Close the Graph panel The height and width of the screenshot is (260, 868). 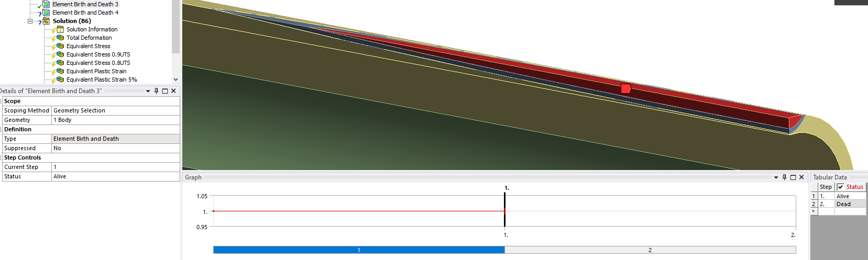point(801,177)
